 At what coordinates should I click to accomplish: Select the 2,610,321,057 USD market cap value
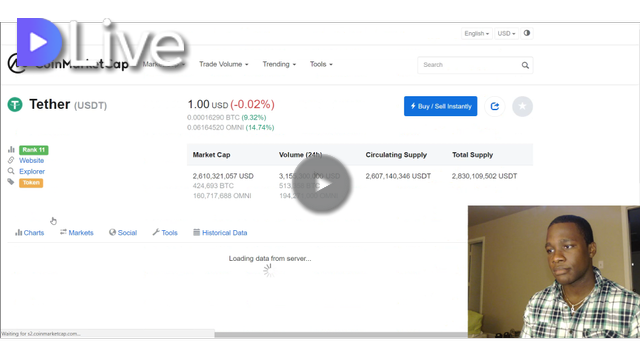tap(223, 176)
